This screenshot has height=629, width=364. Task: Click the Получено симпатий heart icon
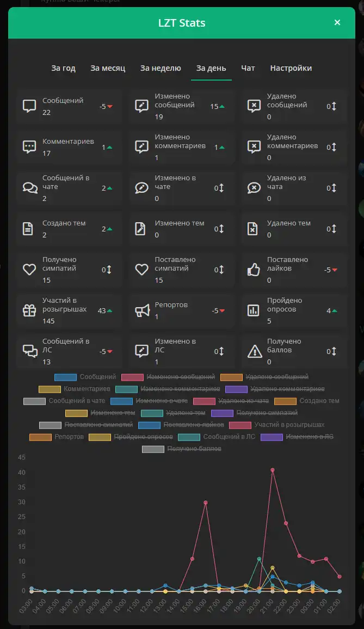pos(29,270)
